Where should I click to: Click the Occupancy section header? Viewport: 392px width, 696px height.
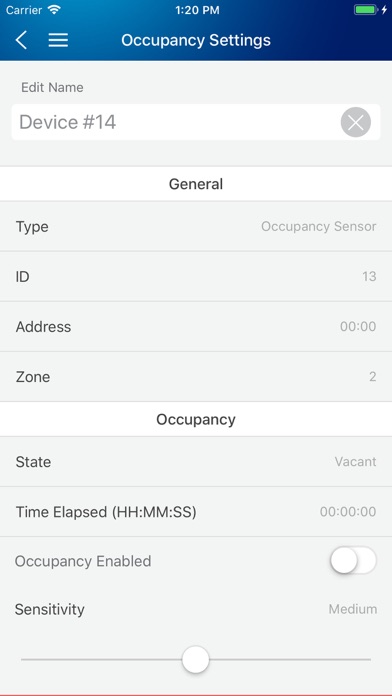pyautogui.click(x=196, y=419)
